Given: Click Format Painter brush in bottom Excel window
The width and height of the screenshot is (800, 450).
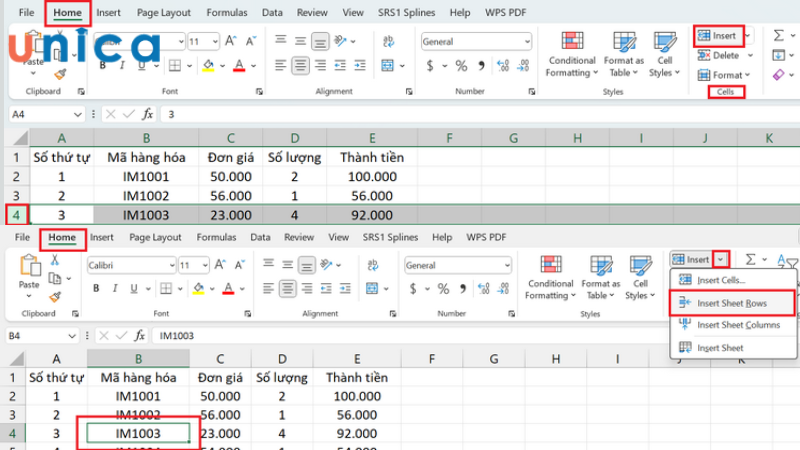Looking at the screenshot, I should 55,297.
